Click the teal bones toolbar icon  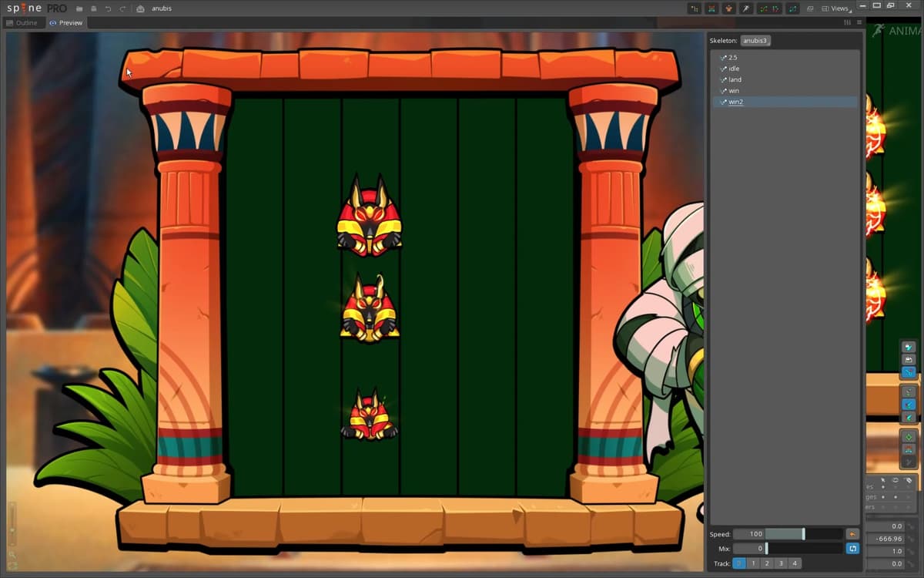pyautogui.click(x=792, y=8)
